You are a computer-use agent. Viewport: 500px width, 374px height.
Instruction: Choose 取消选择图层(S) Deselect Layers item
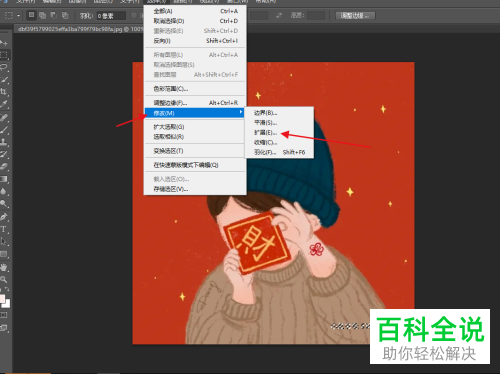196,65
